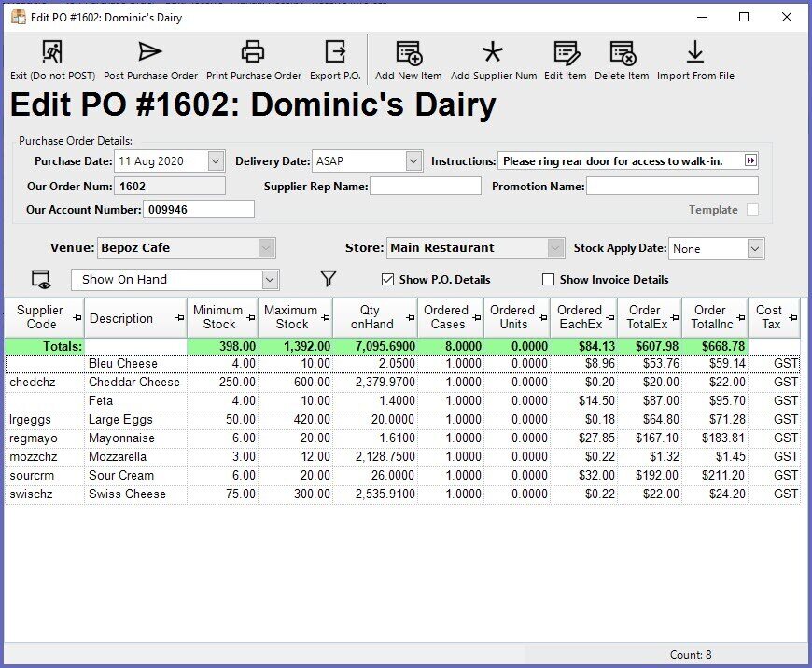Import From File toolbar icon

695,52
